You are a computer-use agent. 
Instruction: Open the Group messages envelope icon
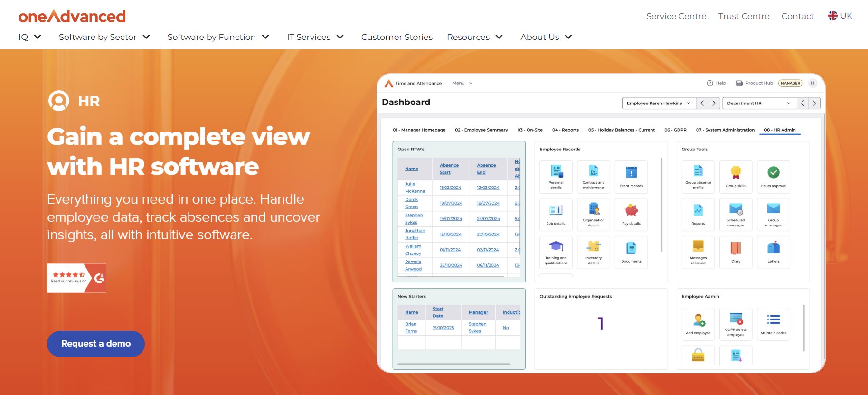(774, 215)
